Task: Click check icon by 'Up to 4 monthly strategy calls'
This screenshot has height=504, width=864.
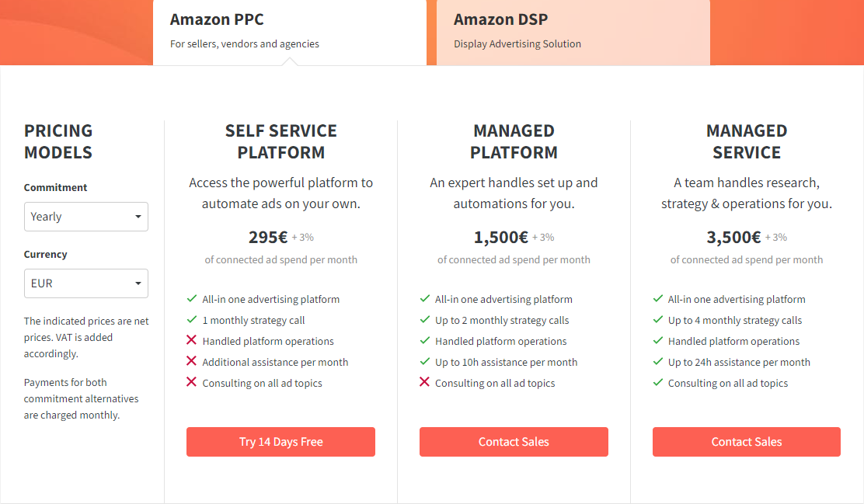Action: tap(658, 320)
